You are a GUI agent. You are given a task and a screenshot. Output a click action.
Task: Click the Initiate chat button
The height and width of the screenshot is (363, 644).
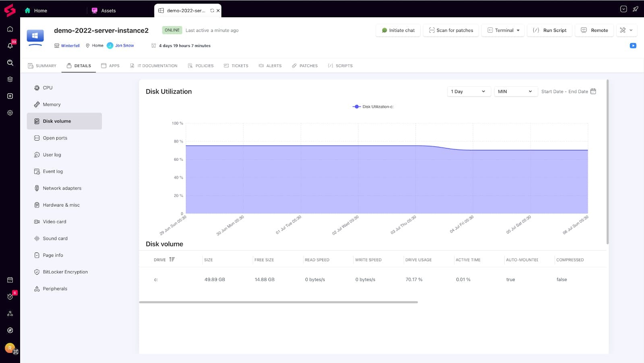pyautogui.click(x=398, y=30)
